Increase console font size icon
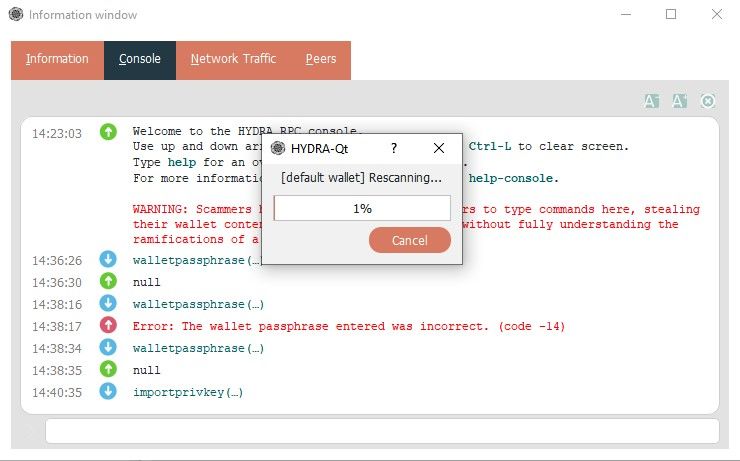The image size is (740, 461). 679,101
